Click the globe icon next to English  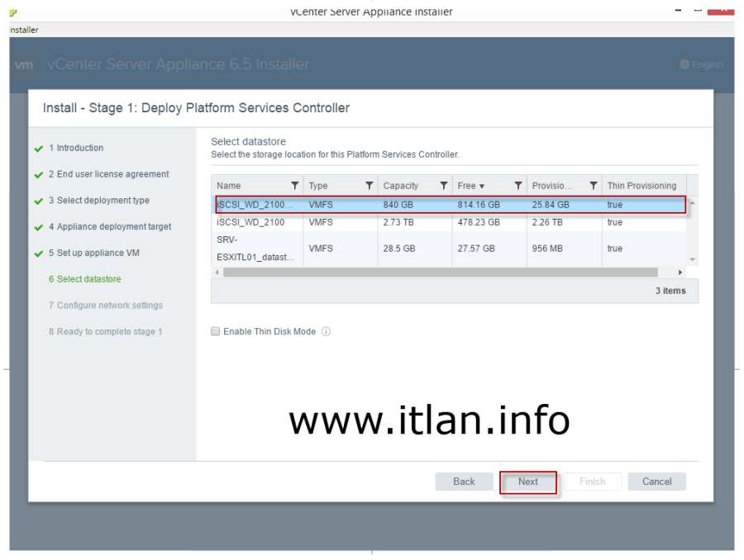coord(684,65)
